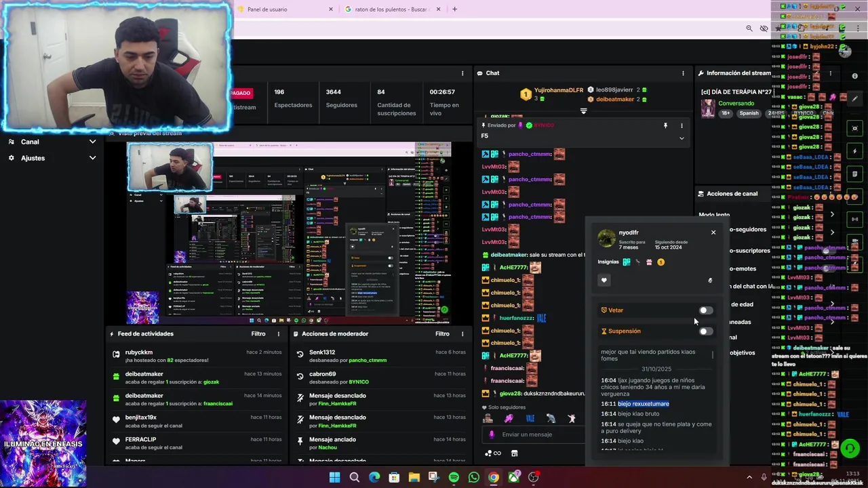Open rubyckkm host event in activity feed

[x=197, y=356]
